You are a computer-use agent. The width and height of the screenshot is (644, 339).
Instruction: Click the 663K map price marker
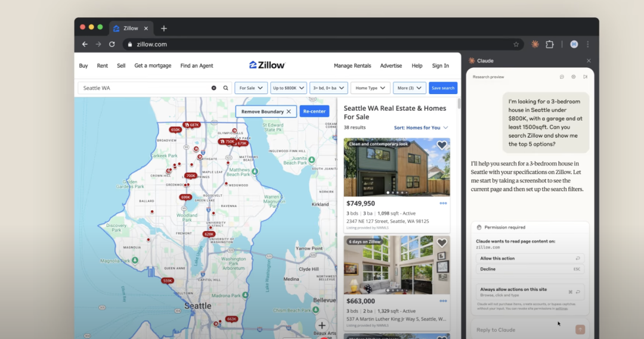231,319
